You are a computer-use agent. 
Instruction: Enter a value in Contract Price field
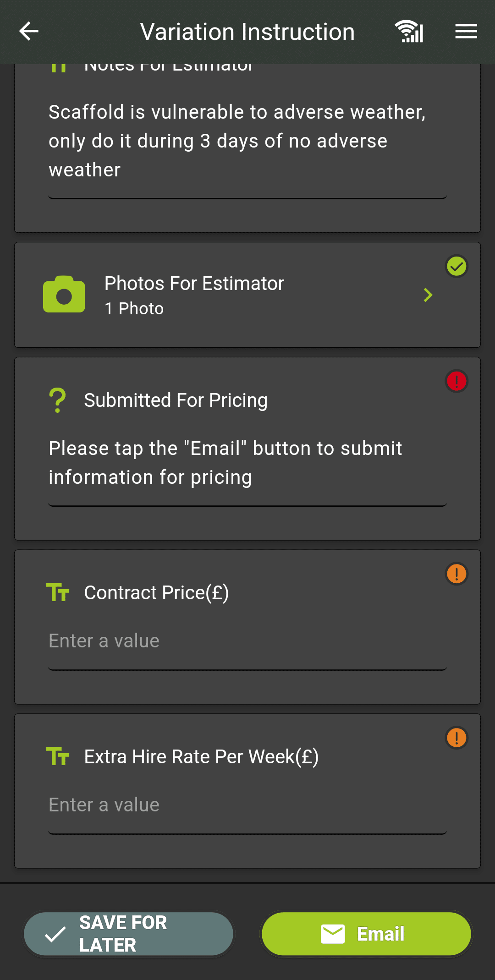click(x=247, y=641)
